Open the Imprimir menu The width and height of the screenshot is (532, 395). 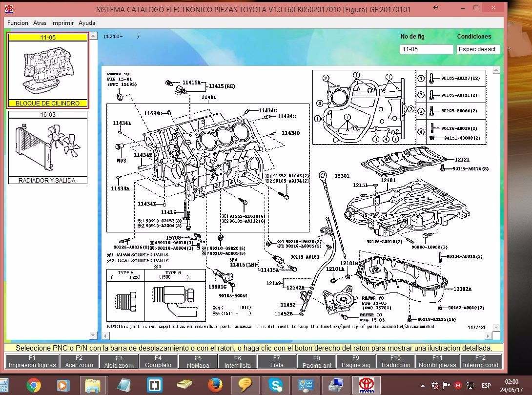(x=62, y=23)
